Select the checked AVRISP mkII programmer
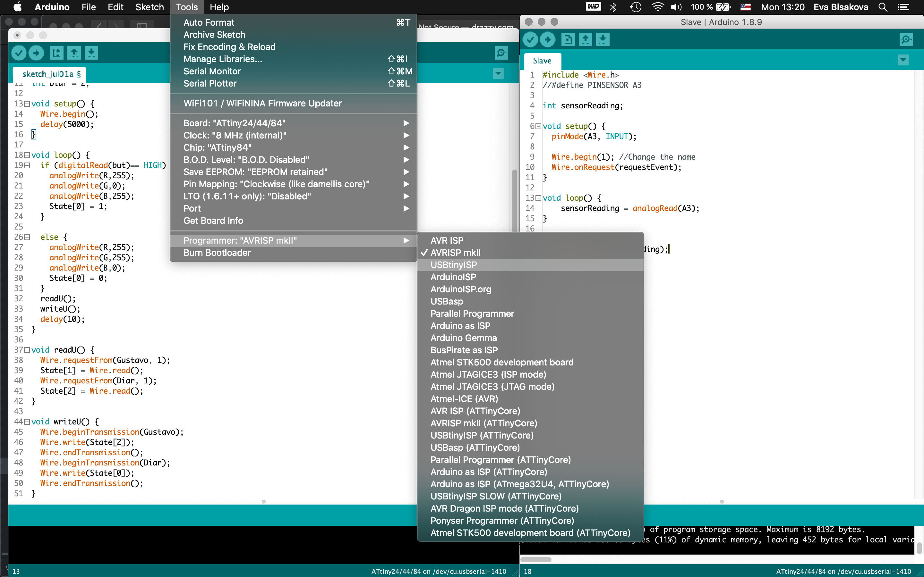Viewport: 924px width, 577px height. 455,253
